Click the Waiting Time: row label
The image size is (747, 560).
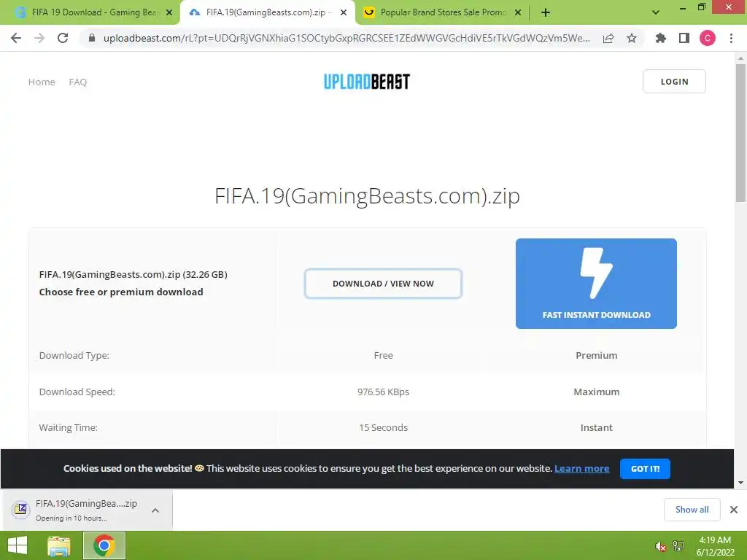point(68,427)
